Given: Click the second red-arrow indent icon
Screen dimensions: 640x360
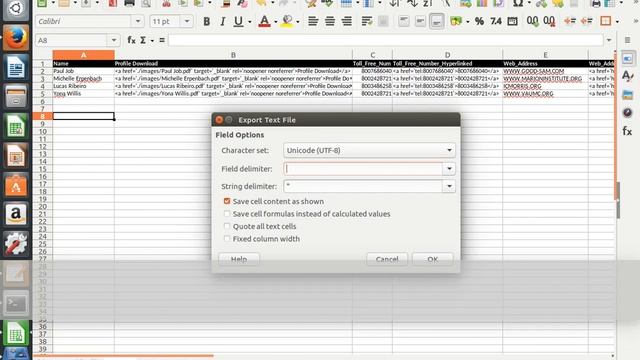Looking at the screenshot, I should pyautogui.click(x=587, y=21).
